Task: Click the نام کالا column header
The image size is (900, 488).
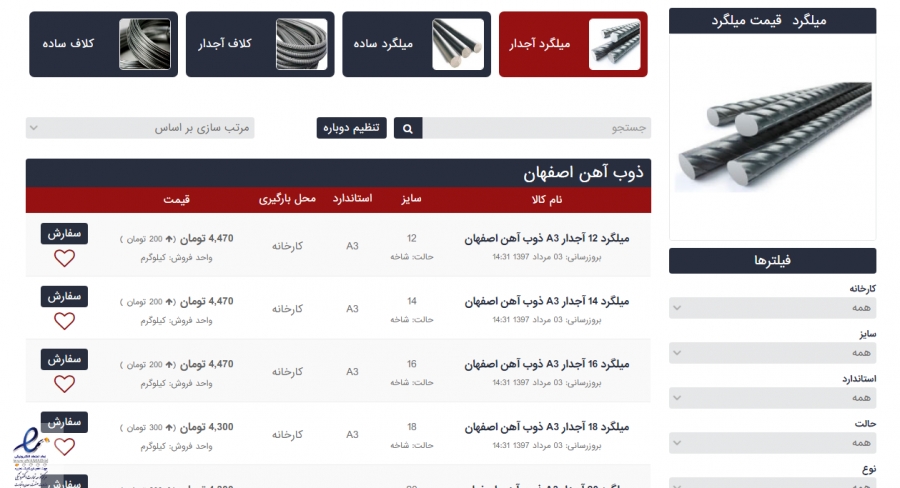Action: pyautogui.click(x=546, y=200)
